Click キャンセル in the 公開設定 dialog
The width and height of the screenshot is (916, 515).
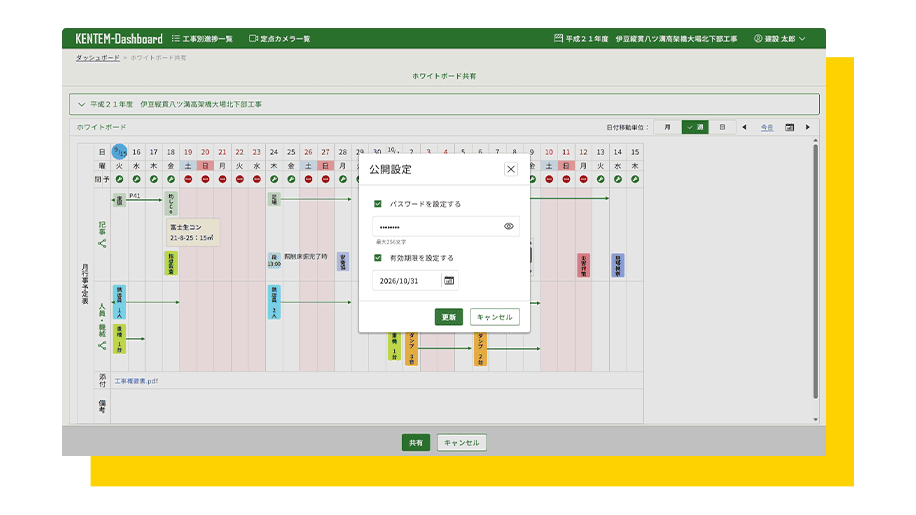[494, 317]
